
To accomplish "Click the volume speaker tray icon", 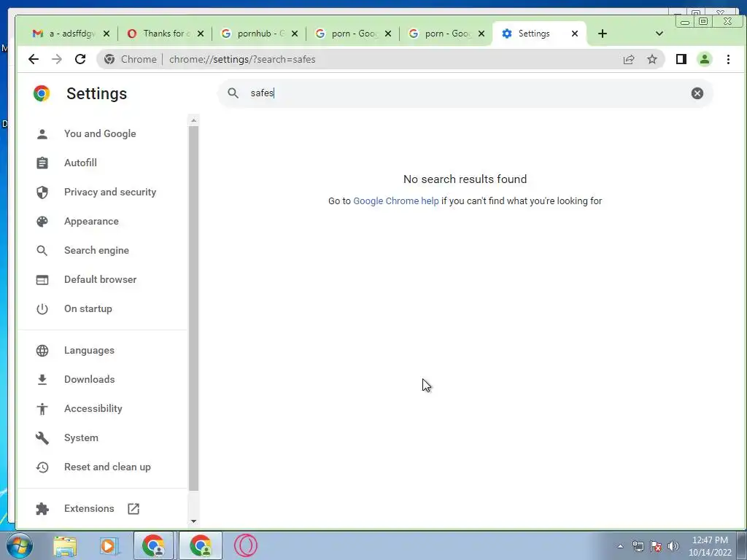I will 673,546.
